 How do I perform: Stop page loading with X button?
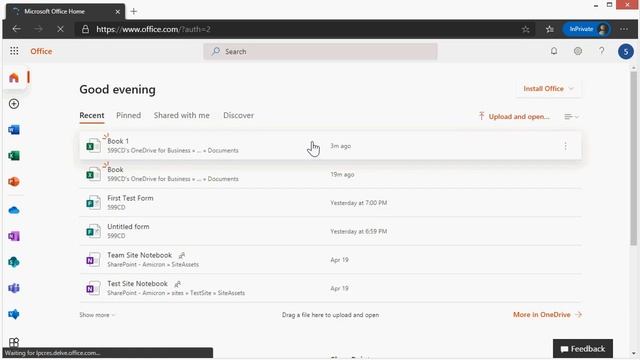point(60,29)
